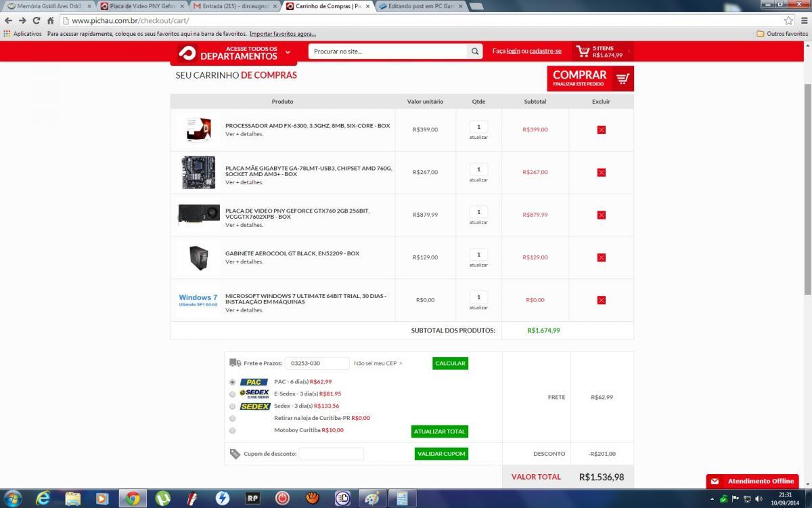Switch to the Placa de Video PNY tab

141,6
